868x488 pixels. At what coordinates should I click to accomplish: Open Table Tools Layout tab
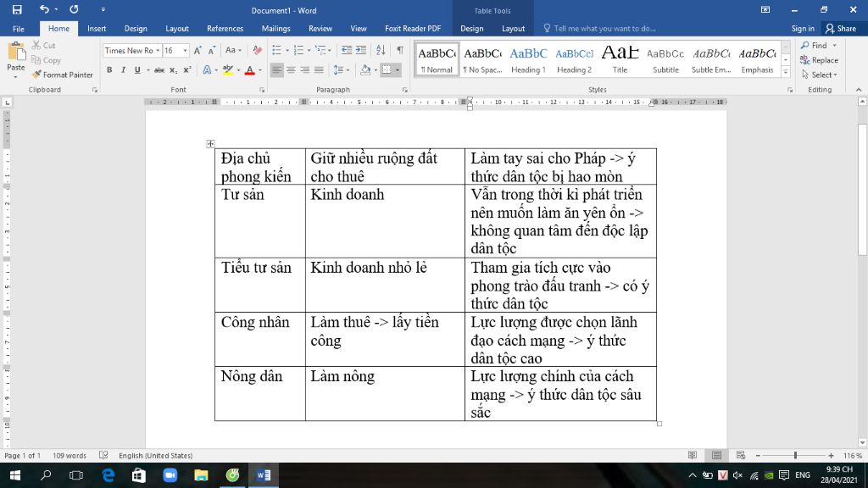(513, 28)
